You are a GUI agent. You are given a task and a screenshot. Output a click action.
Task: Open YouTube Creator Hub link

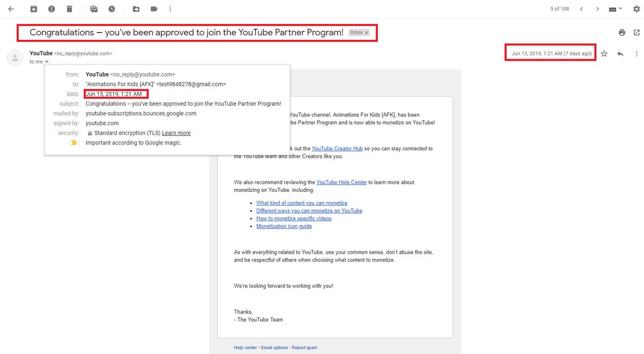pyautogui.click(x=337, y=148)
